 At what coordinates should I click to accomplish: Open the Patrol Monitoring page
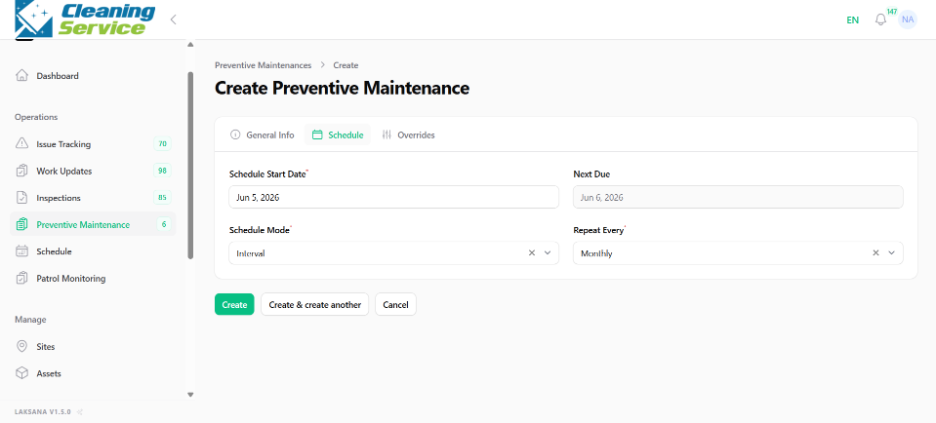pos(93,278)
